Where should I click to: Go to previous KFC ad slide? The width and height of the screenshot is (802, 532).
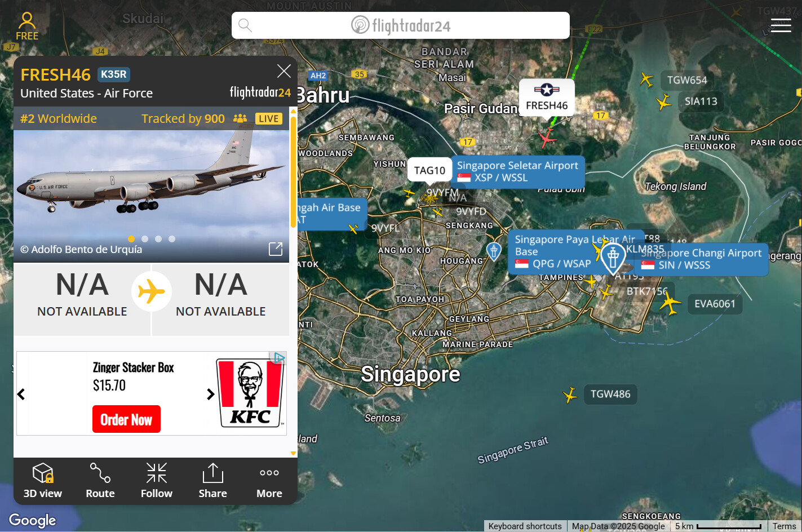pos(21,394)
